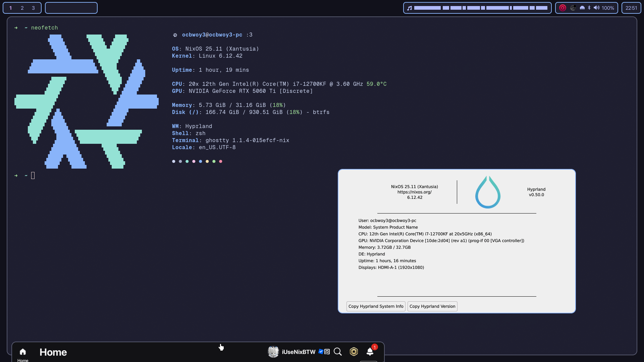Click the speaker volume icon
644x362 pixels.
coord(596,8)
